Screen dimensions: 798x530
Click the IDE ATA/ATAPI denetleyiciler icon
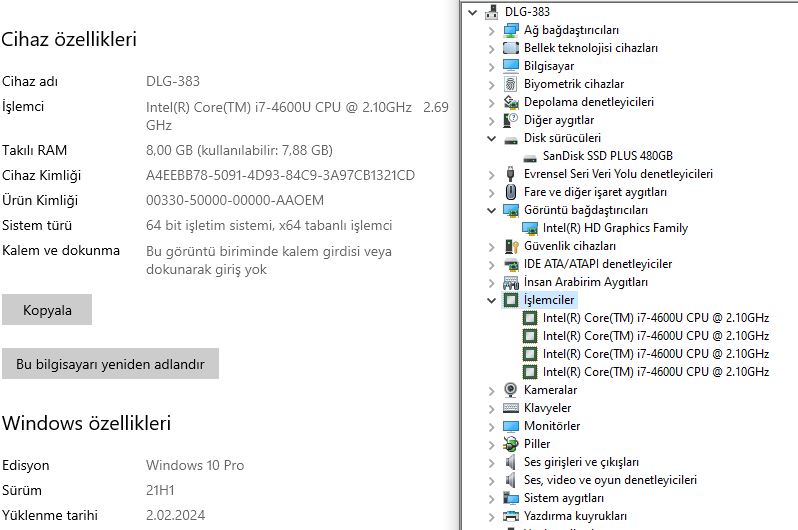pos(510,264)
